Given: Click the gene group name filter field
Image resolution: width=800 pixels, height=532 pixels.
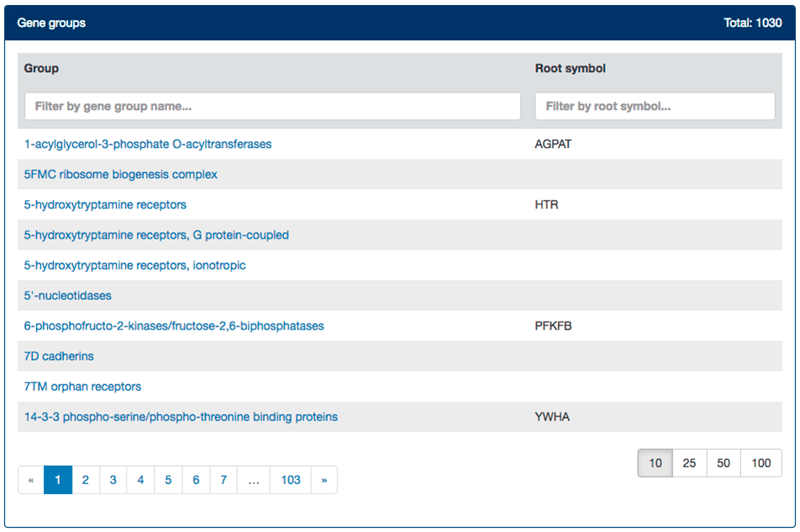Looking at the screenshot, I should click(272, 107).
